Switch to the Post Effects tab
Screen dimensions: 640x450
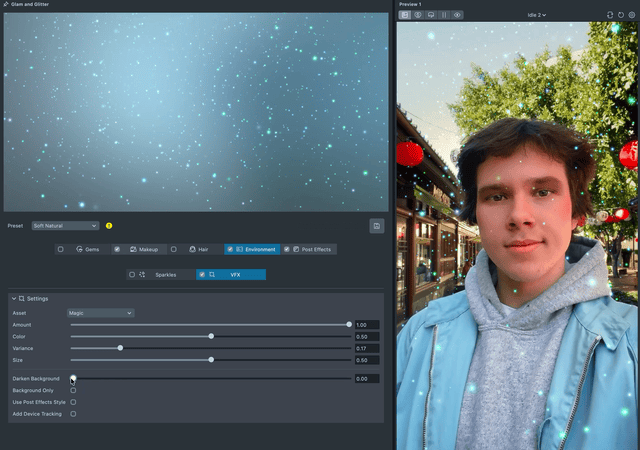(316, 249)
